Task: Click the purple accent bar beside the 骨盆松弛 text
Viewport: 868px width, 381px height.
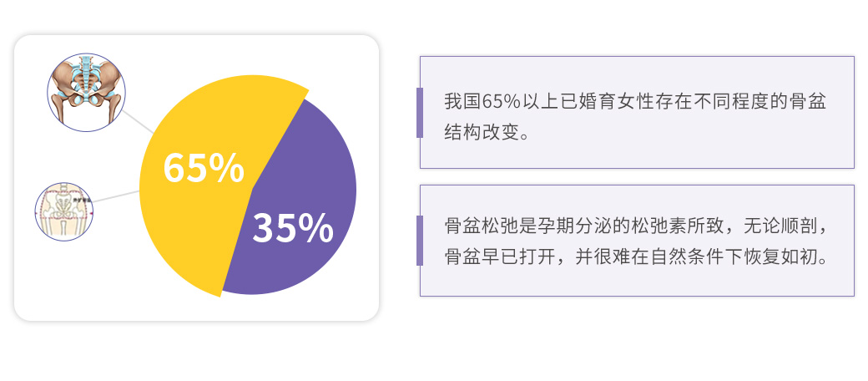Action: point(420,241)
